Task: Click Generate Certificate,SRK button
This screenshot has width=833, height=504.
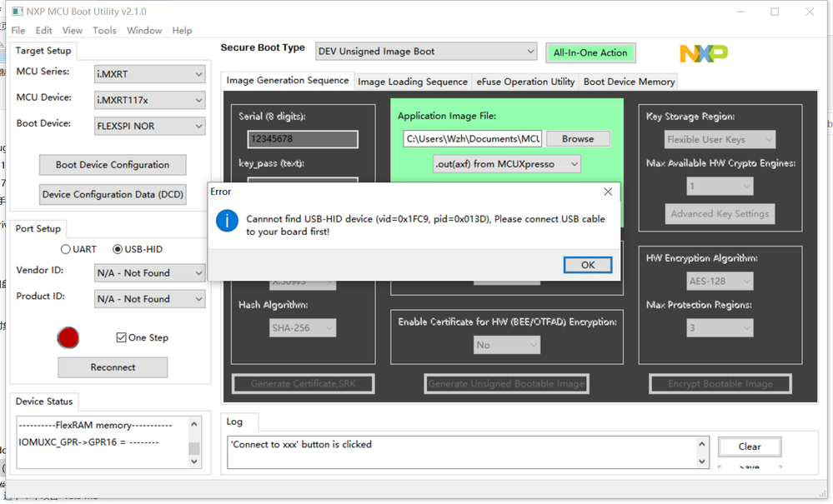Action: coord(304,383)
